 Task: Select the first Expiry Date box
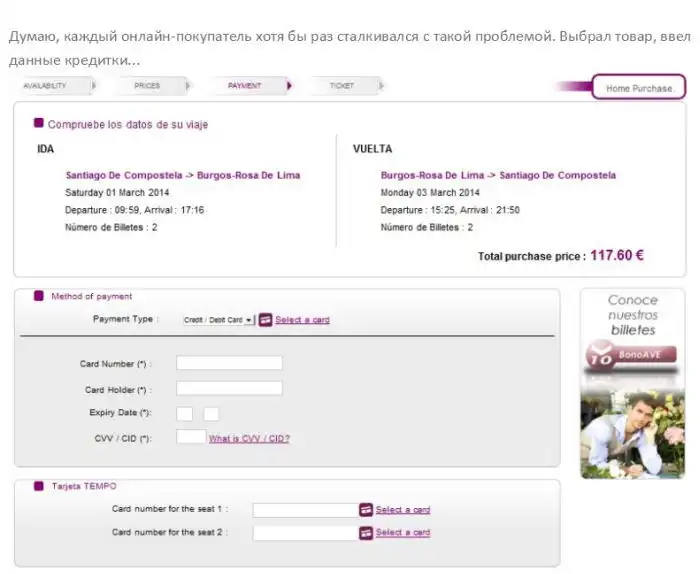click(185, 413)
